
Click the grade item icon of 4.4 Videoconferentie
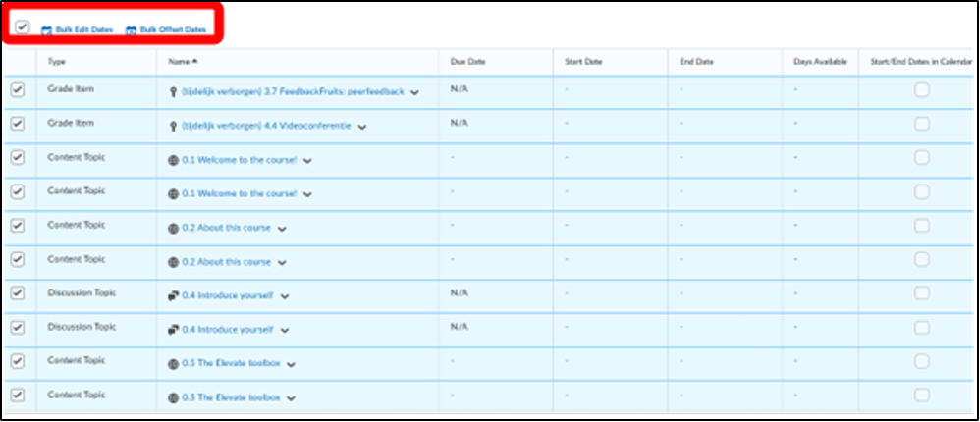pyautogui.click(x=173, y=126)
